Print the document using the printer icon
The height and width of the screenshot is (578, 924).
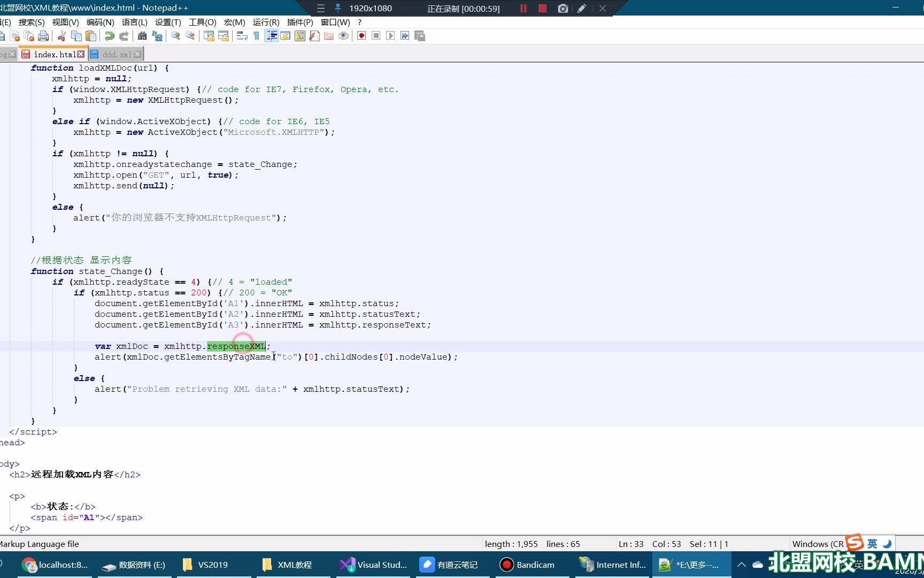[x=43, y=36]
